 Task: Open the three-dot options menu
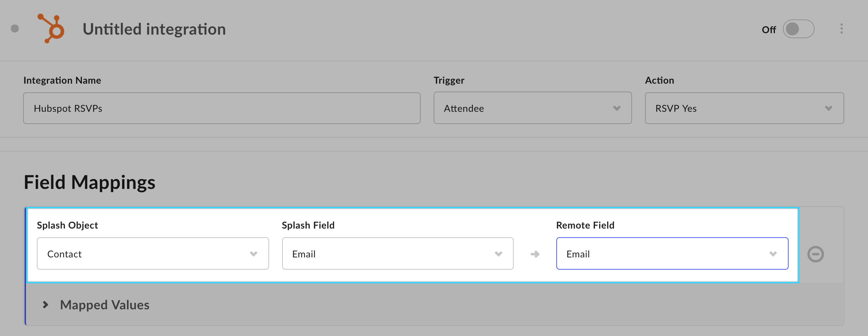click(841, 29)
